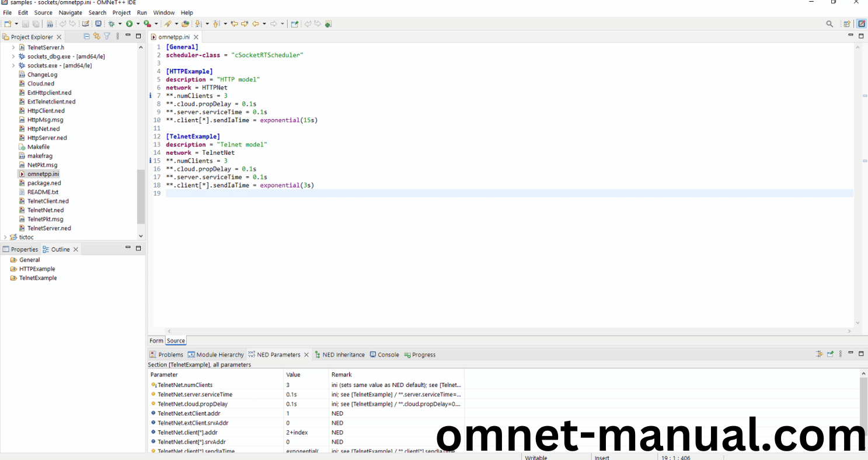Switch to the Form editor tab
This screenshot has height=460, width=868.
(156, 340)
